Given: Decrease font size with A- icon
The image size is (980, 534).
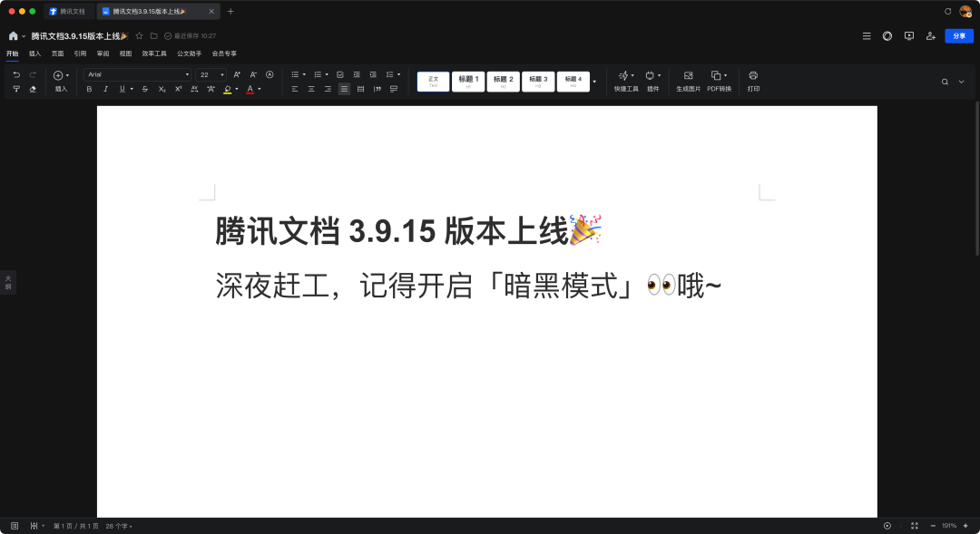Looking at the screenshot, I should (253, 75).
